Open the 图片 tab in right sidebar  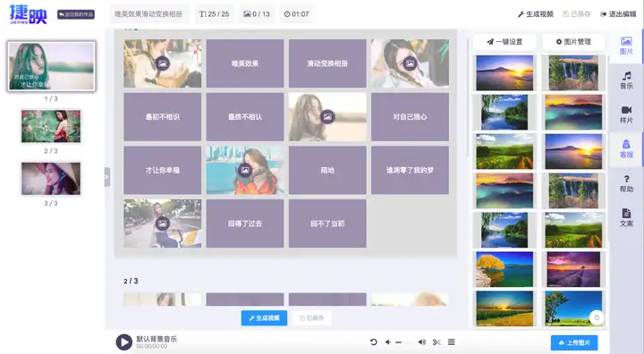pos(626,46)
